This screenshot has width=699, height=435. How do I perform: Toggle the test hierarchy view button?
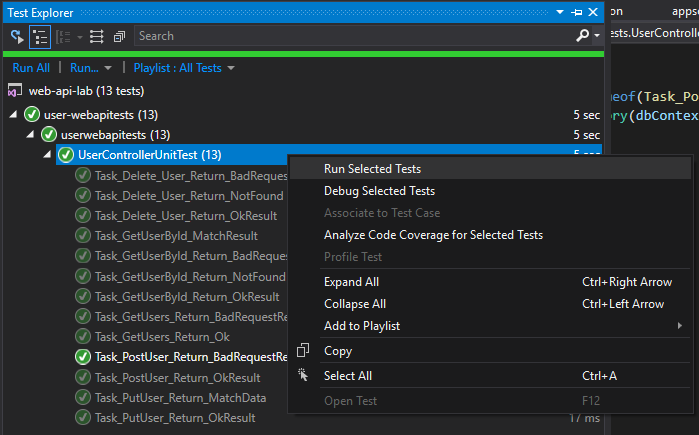(41, 36)
